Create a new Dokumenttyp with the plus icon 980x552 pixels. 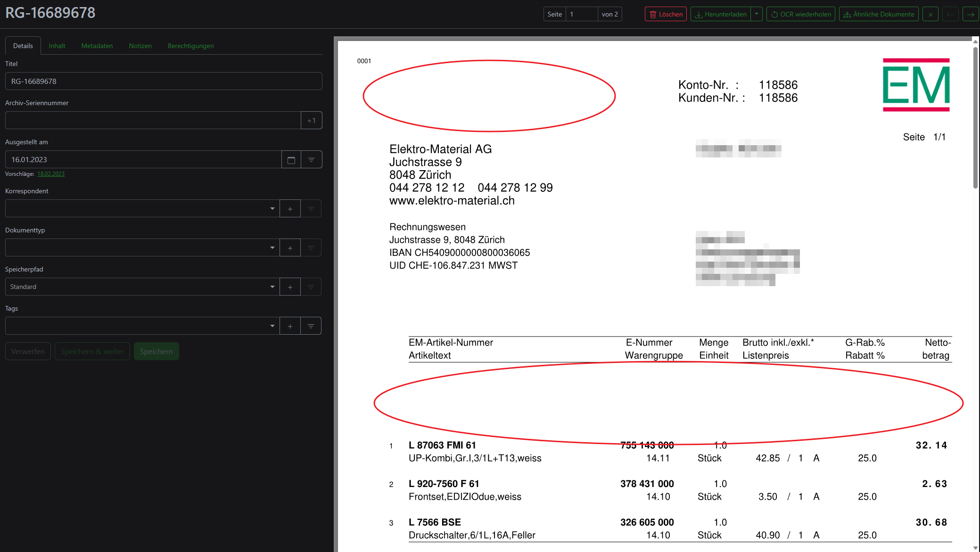(289, 247)
